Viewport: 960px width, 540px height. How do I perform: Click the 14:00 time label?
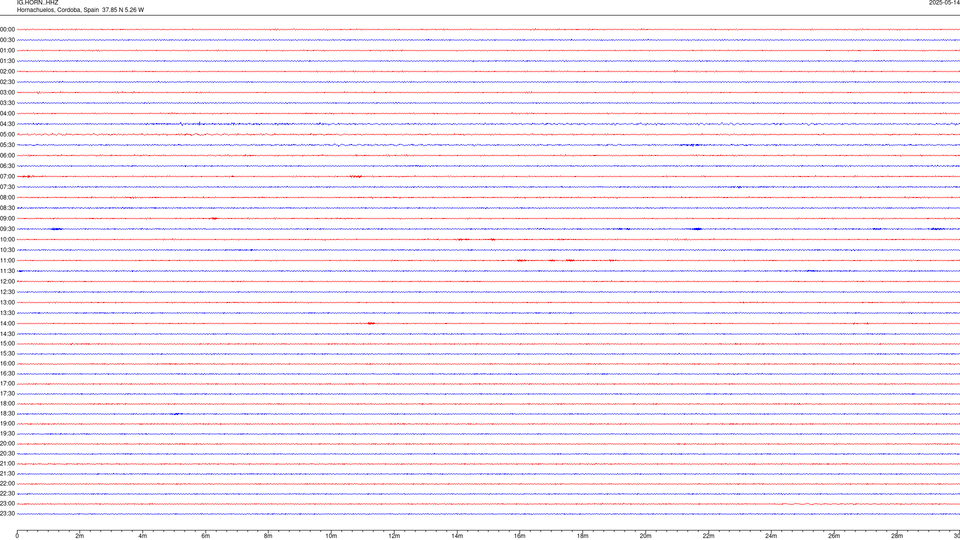pyautogui.click(x=7, y=323)
